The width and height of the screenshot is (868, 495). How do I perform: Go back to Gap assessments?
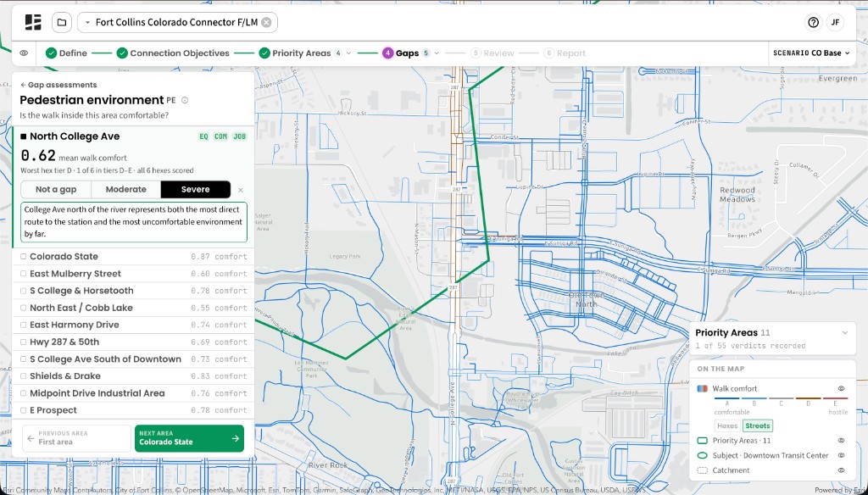pos(58,85)
